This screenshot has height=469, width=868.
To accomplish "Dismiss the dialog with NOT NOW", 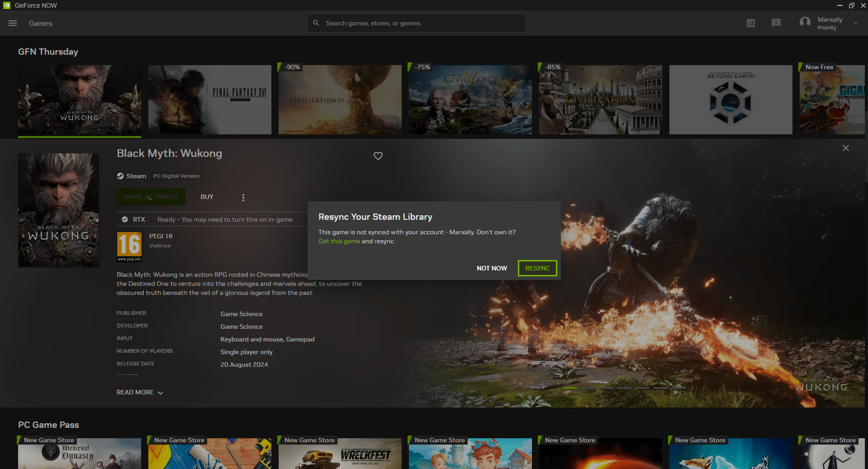I will [492, 268].
